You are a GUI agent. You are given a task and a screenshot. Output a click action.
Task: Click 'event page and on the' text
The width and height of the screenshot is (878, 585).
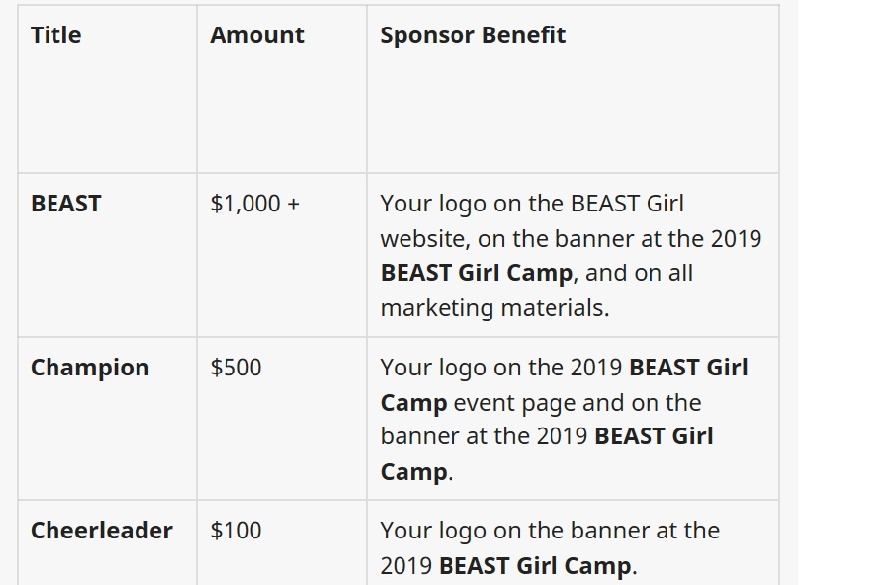point(577,403)
